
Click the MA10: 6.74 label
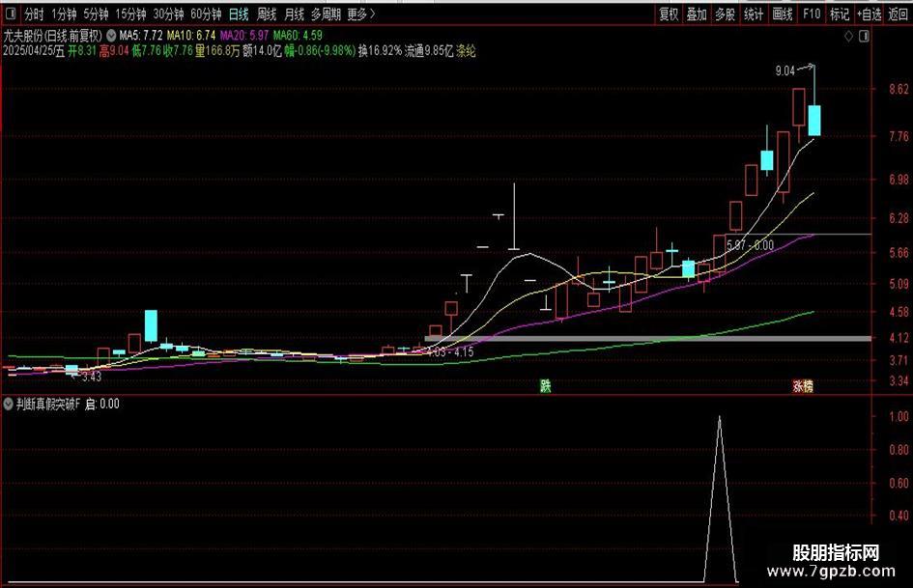[191, 35]
